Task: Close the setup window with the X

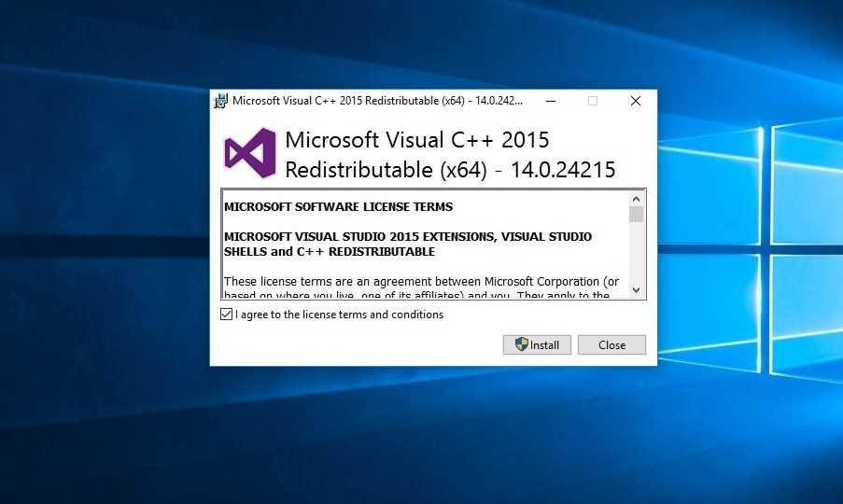Action: click(636, 101)
